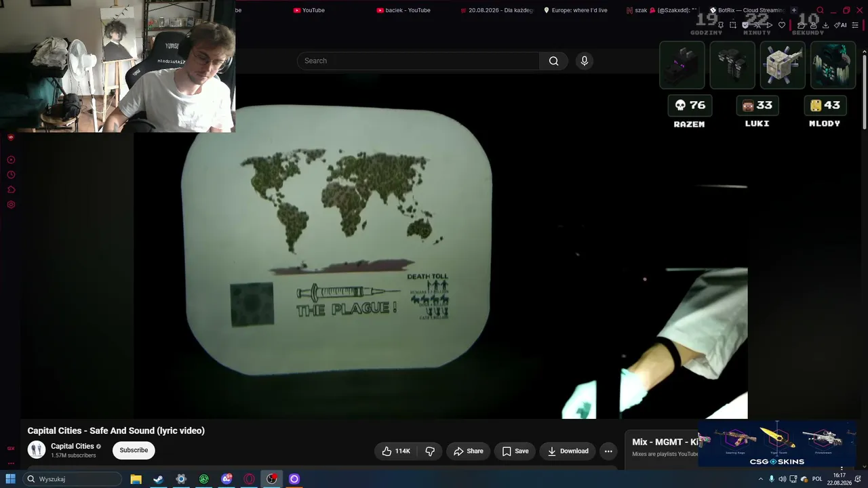Viewport: 868px width, 488px height.
Task: Open the Capital Cities channel name link
Action: [73, 446]
